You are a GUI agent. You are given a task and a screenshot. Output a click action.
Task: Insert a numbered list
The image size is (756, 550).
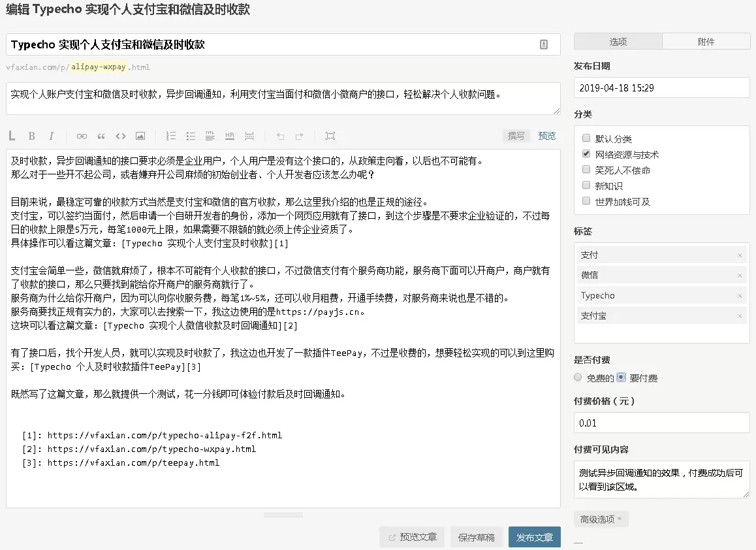(171, 136)
